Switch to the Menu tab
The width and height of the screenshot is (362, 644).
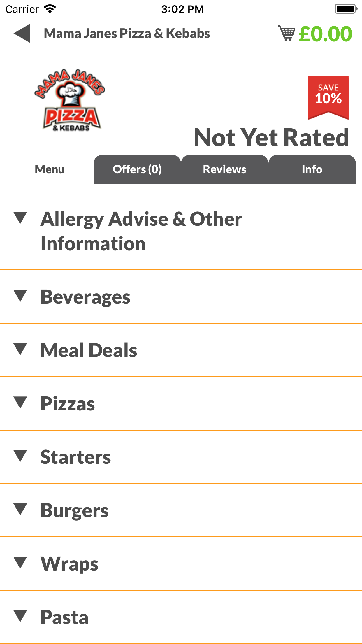click(50, 169)
